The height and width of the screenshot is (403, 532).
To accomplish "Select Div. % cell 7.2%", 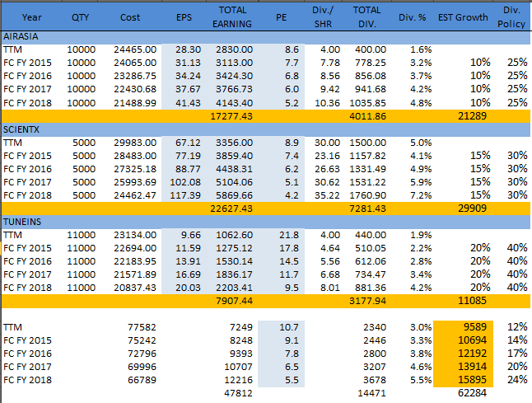I will (421, 195).
